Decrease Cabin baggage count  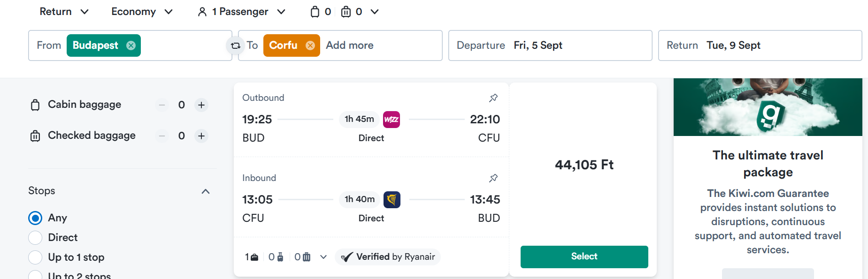(162, 105)
